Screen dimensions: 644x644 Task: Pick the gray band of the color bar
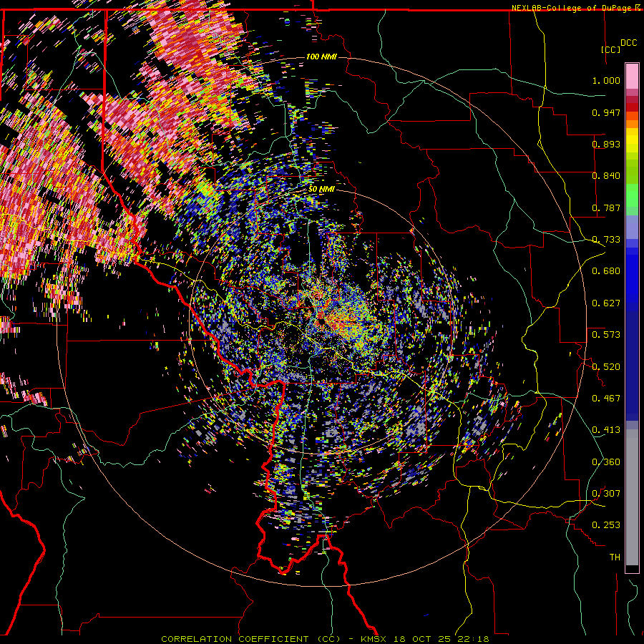(632, 497)
